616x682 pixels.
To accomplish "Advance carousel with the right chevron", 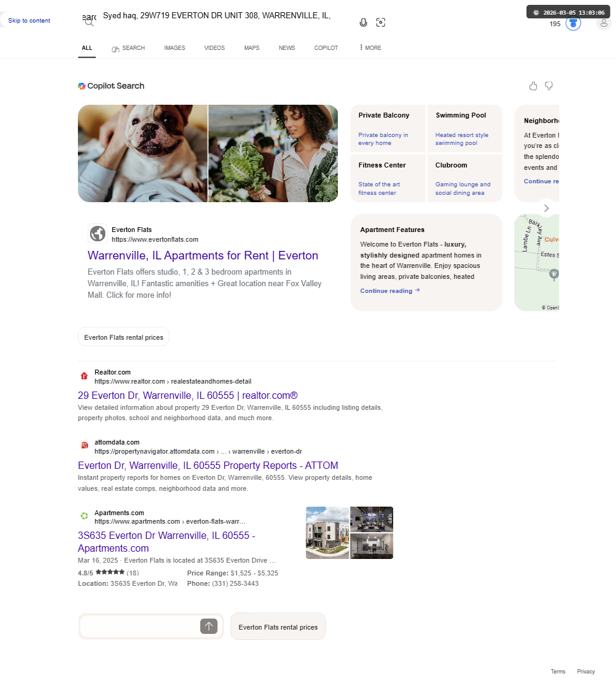I will 547,208.
